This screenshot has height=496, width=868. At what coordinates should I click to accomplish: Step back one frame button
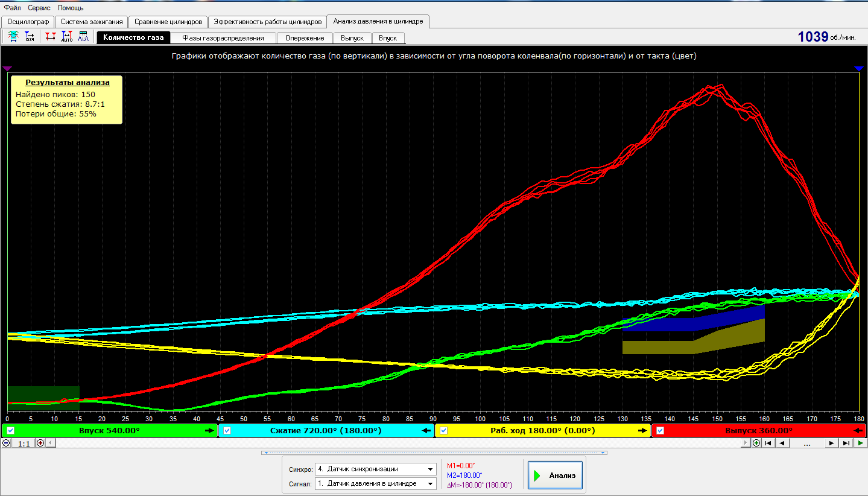(782, 443)
